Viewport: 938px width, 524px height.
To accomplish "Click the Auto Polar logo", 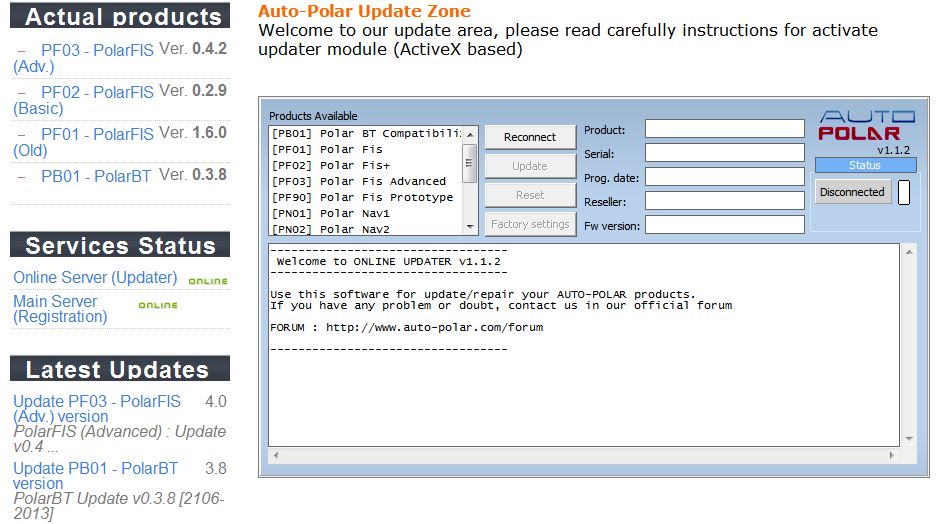I will tap(867, 125).
